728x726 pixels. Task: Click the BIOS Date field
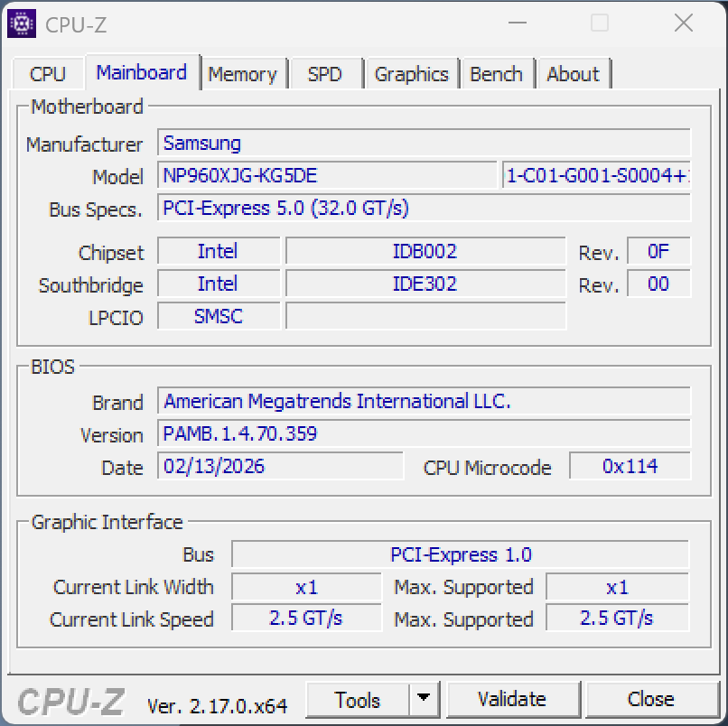coord(280,466)
